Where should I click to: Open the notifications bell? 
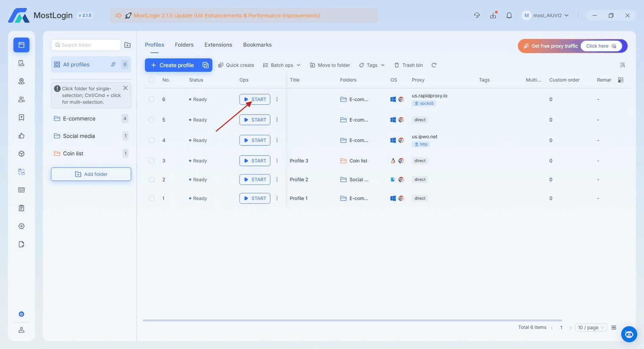tap(509, 15)
